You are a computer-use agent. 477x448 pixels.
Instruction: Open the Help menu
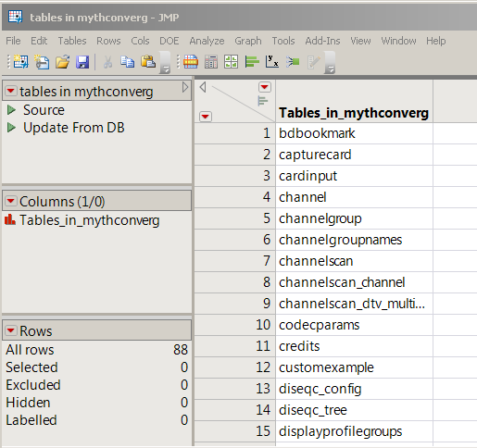(x=436, y=41)
